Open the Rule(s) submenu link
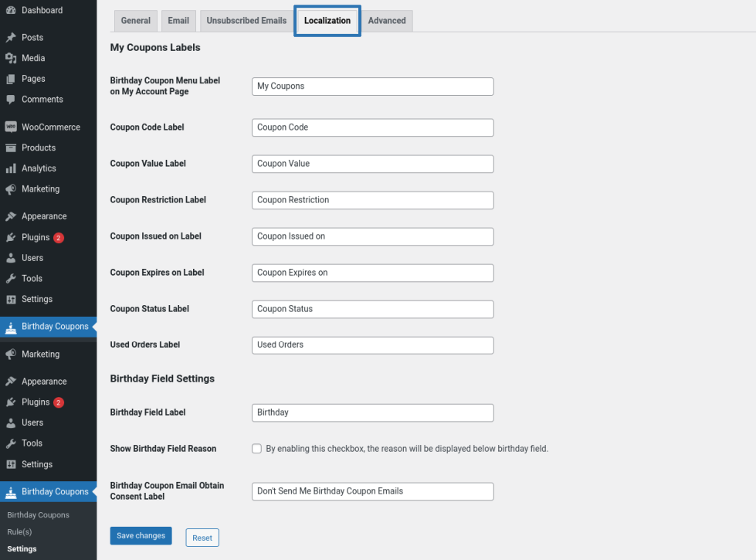 pos(19,532)
